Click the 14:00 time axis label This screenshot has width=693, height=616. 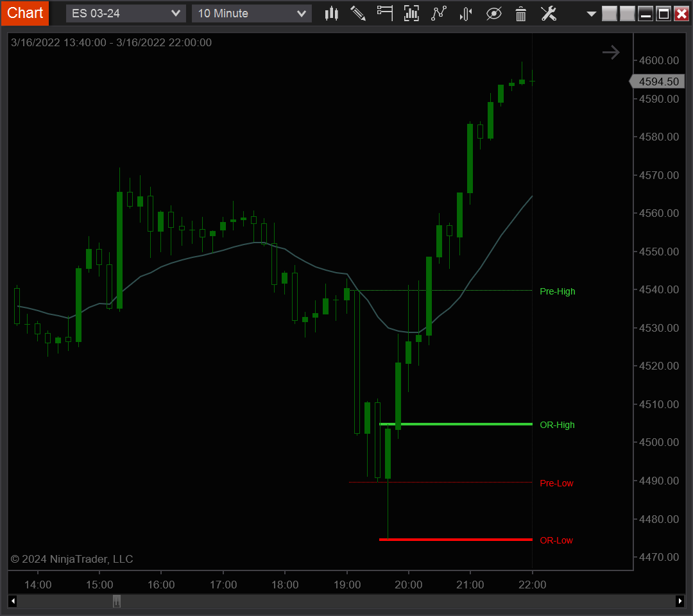38,585
